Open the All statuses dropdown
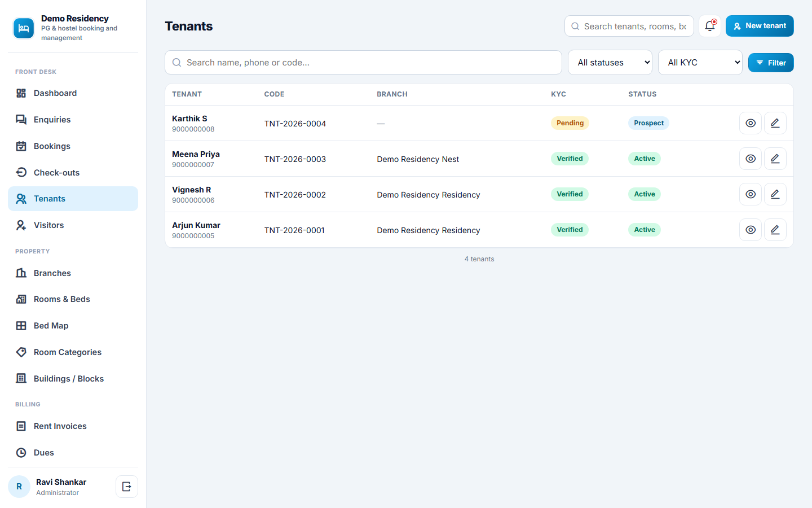 tap(610, 63)
